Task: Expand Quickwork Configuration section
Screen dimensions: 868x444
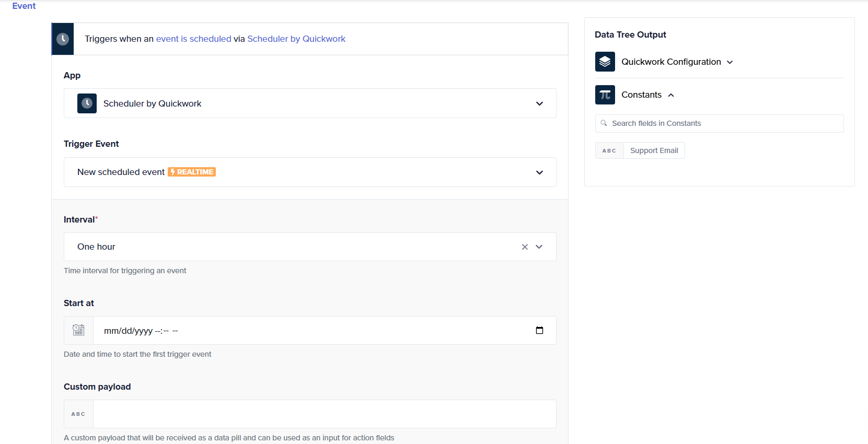Action: tap(730, 62)
